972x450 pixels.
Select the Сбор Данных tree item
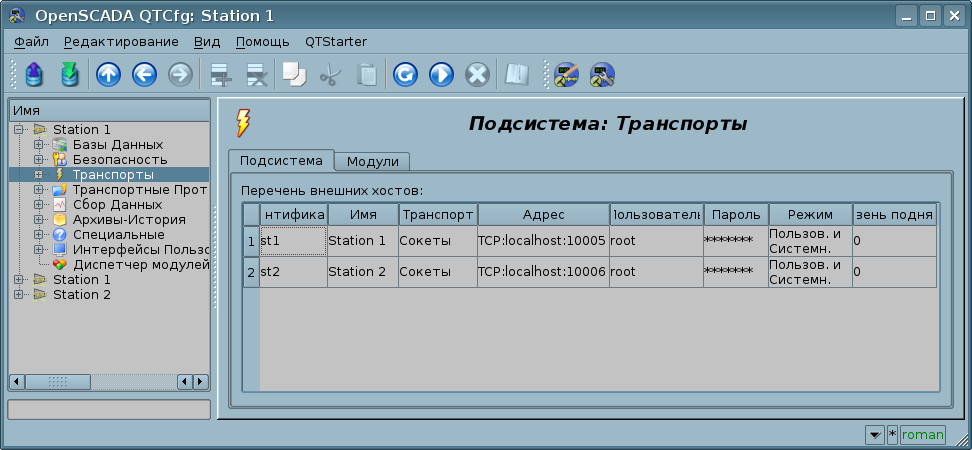(117, 205)
